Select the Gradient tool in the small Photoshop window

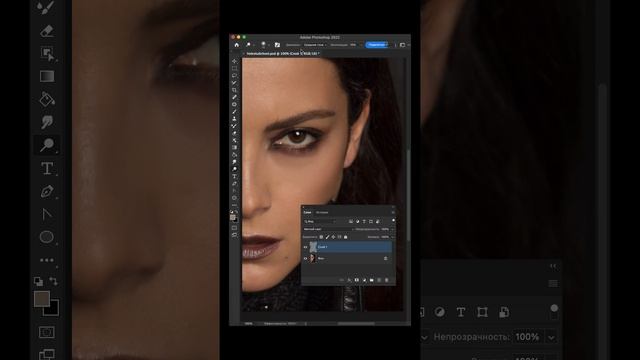coord(234,147)
